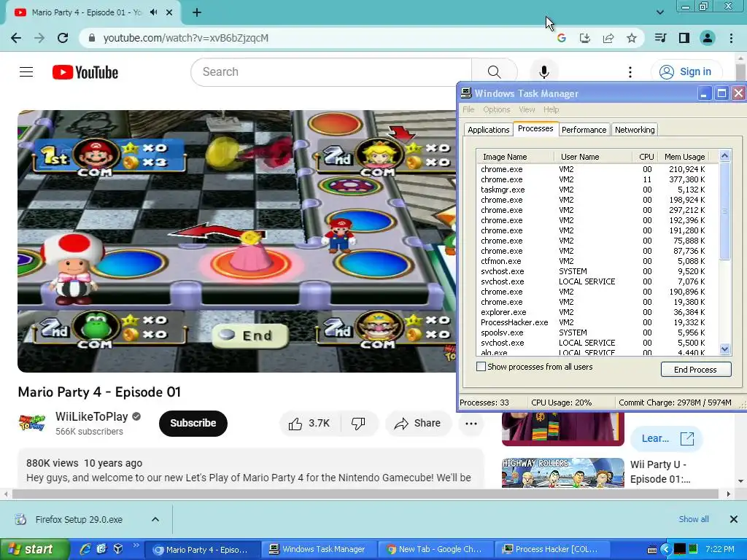Open Task Manager File menu
747x560 pixels.
click(x=468, y=109)
